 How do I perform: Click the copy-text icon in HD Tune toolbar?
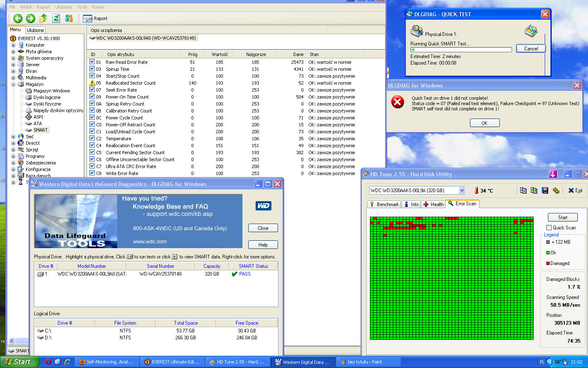523,191
